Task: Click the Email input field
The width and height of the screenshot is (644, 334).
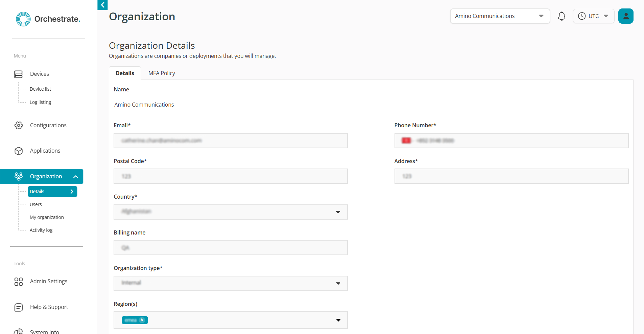Action: (x=231, y=140)
